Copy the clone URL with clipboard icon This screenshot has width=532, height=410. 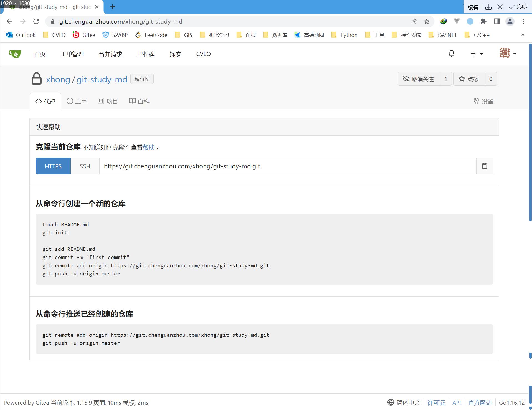(x=484, y=166)
